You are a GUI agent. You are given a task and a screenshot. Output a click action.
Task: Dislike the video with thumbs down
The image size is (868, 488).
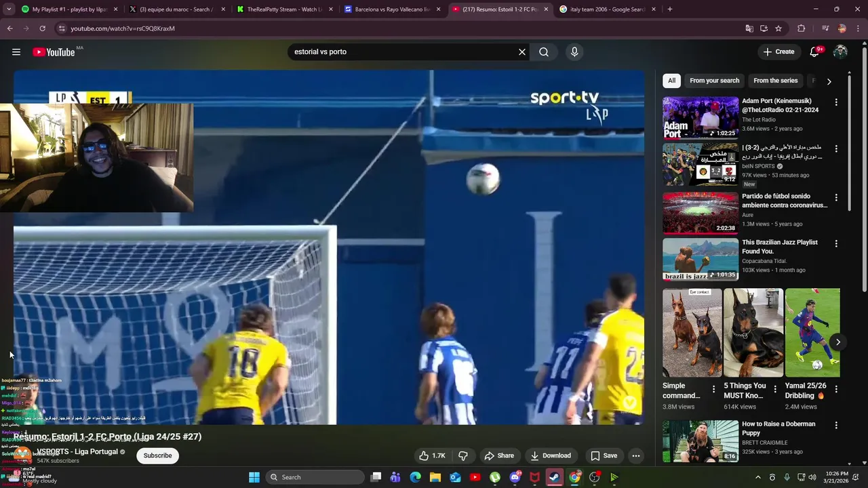pos(463,455)
